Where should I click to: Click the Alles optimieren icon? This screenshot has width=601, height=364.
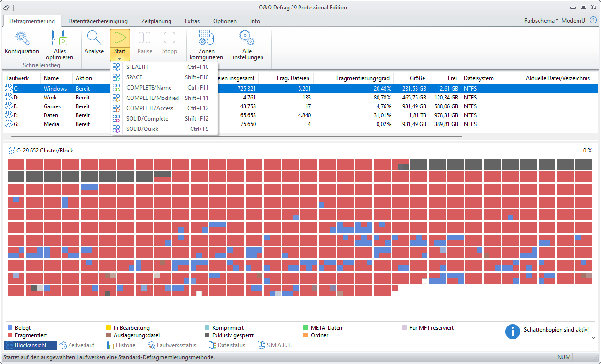[x=60, y=38]
